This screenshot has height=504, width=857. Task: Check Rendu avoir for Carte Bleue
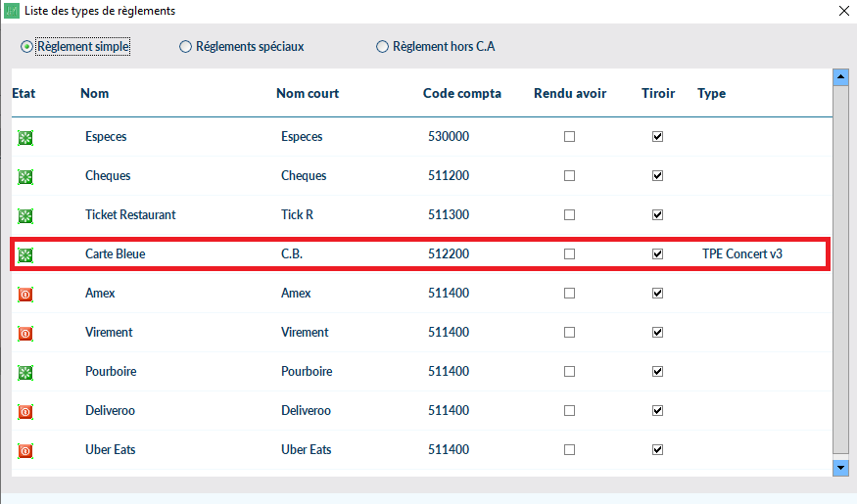[569, 254]
